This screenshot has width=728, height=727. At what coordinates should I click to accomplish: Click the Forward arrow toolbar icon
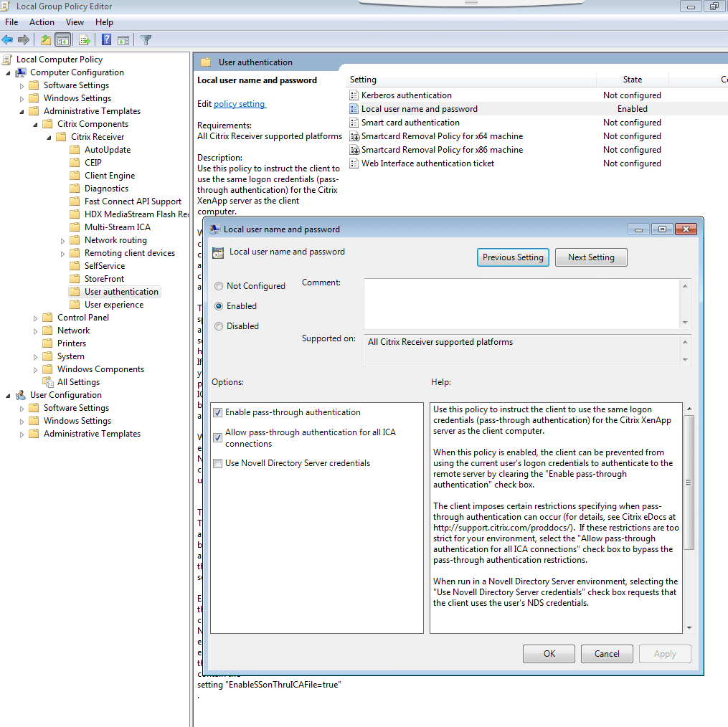(x=23, y=40)
